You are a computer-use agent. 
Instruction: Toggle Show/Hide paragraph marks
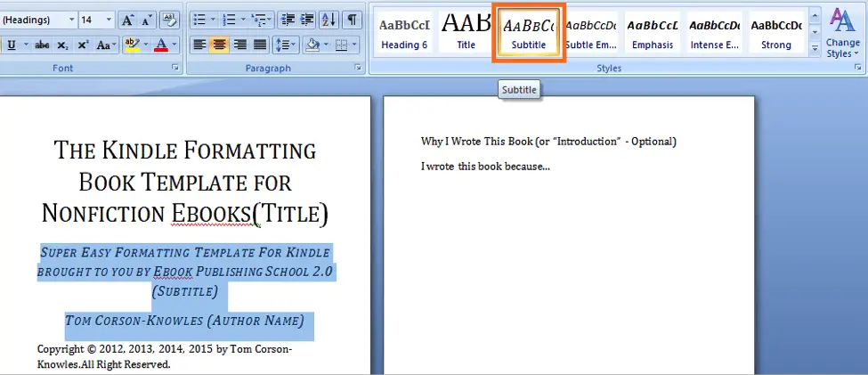[352, 20]
